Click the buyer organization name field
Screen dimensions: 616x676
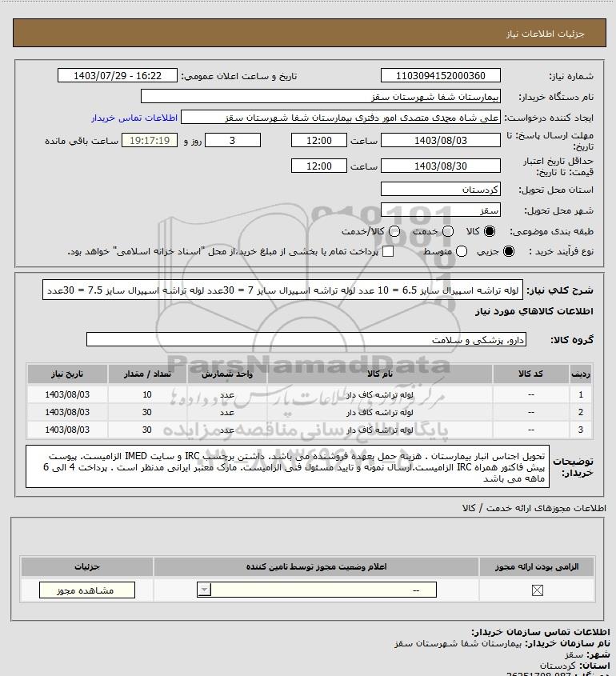[321, 97]
